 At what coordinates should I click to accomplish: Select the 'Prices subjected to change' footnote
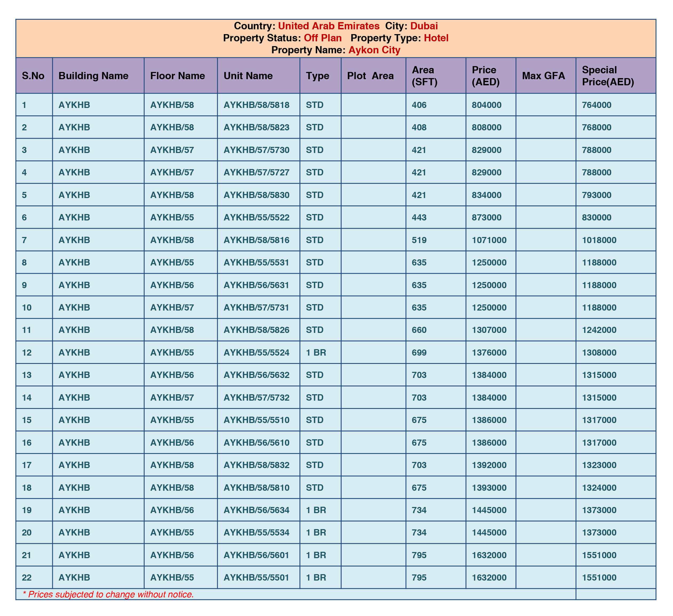click(109, 594)
